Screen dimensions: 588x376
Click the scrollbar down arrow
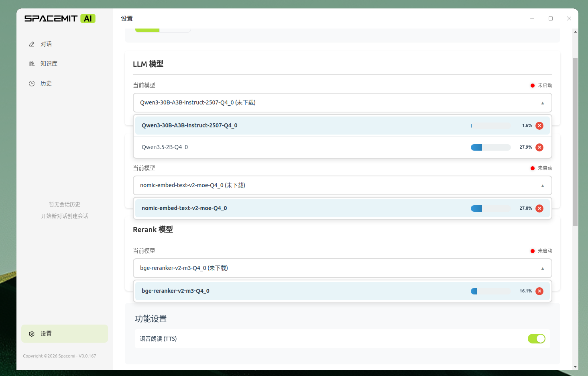click(575, 366)
